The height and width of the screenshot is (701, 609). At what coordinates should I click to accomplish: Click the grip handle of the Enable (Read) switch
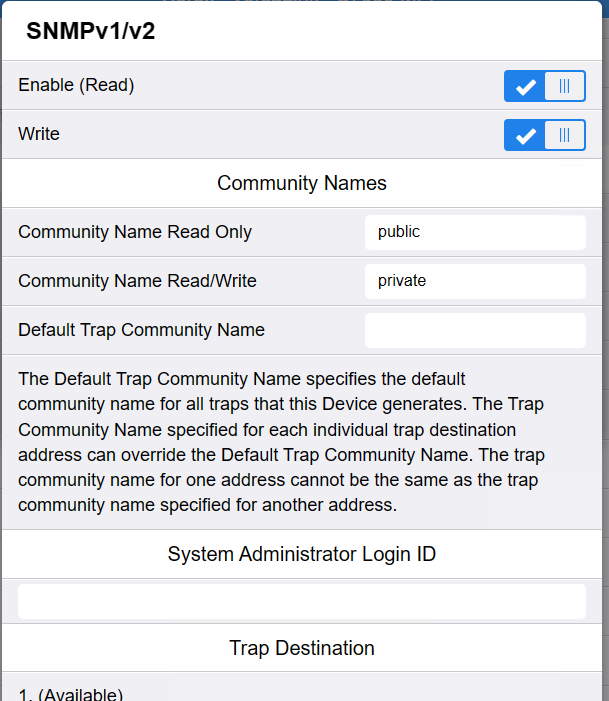[565, 87]
